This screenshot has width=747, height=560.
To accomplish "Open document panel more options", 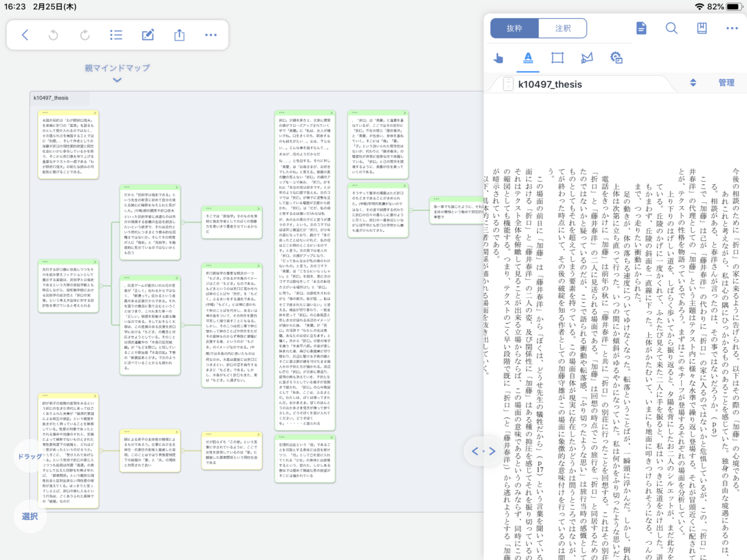I will click(731, 28).
